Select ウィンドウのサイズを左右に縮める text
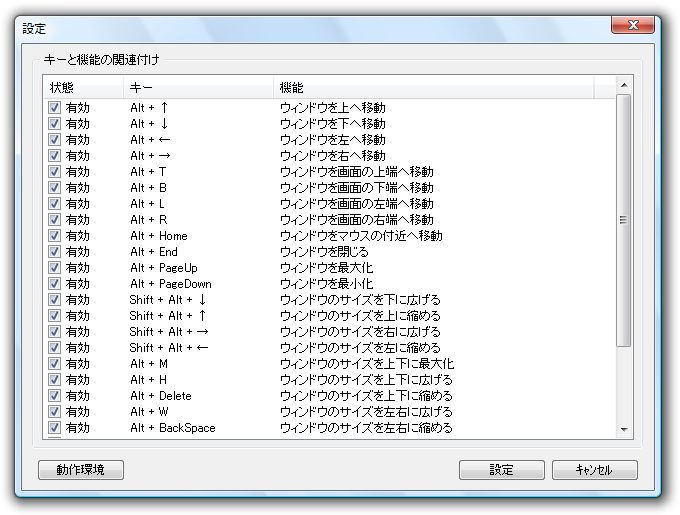The image size is (680, 515). (366, 428)
